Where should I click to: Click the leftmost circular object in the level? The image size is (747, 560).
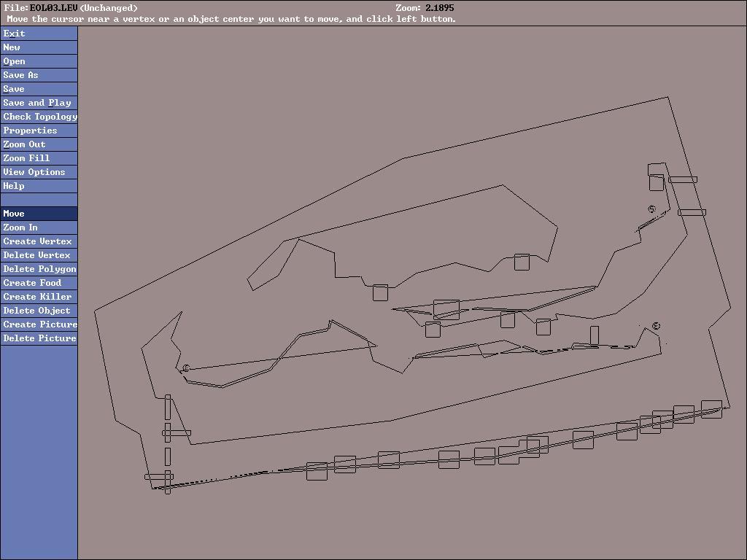(186, 368)
